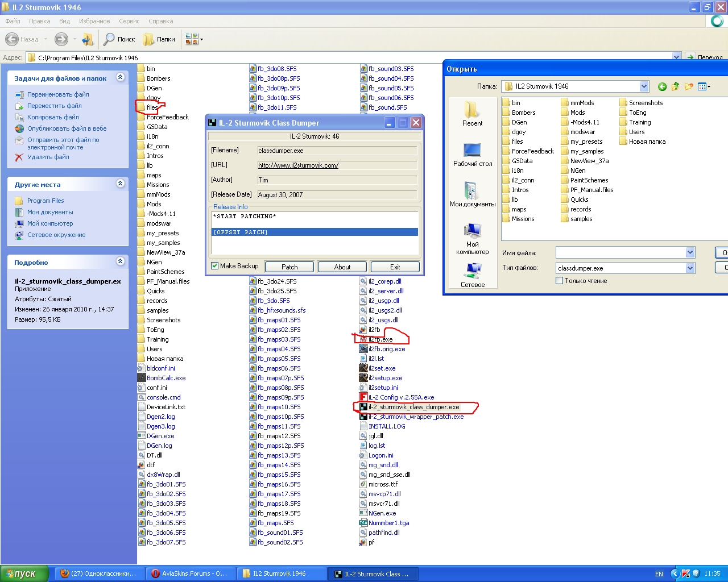
Task: Select the IL-2 Config v.2.55A.exe file
Action: [400, 397]
